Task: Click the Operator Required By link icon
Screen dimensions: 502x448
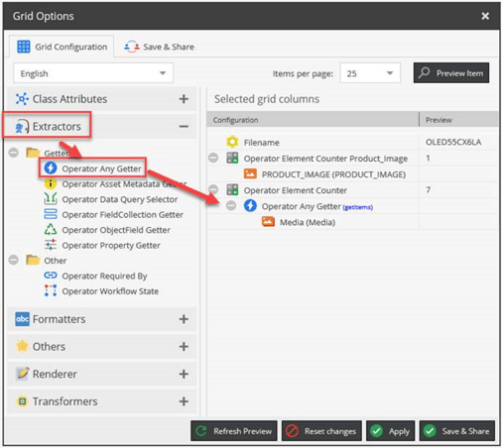Action: pos(51,276)
